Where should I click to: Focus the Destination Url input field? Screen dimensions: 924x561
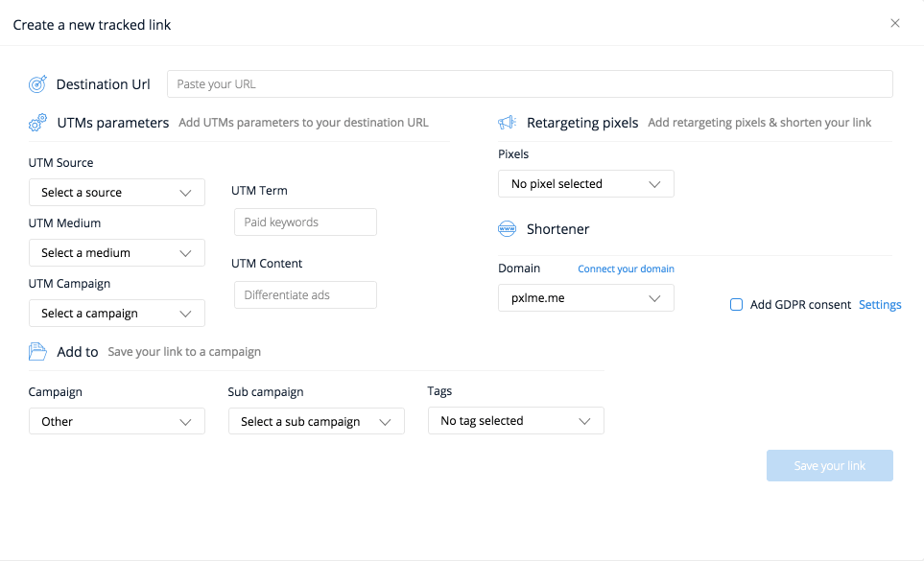click(x=530, y=84)
